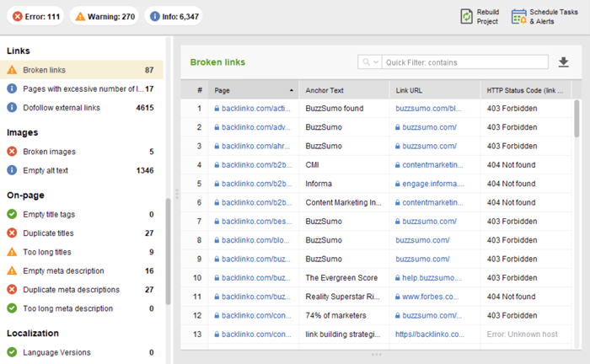Click the table's vertical scrollbar
This screenshot has height=364, width=590.
577,118
